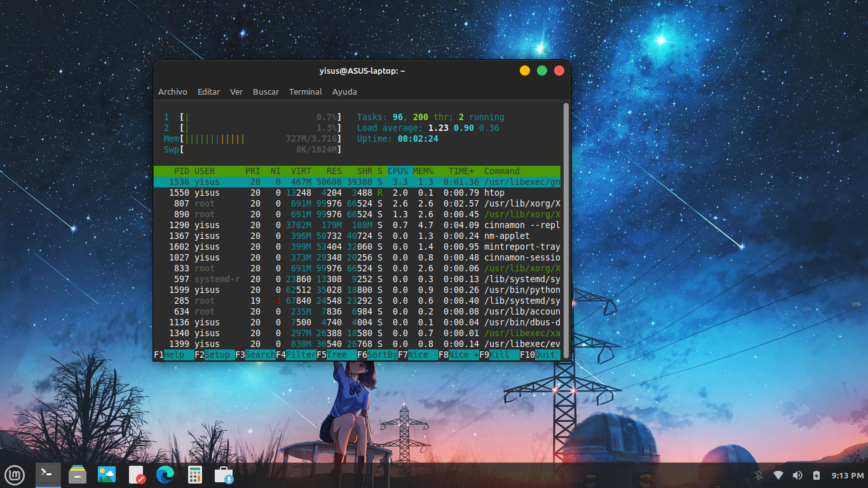Click the Swp usage meter
Viewport: 868px width, 488px height.
click(x=253, y=149)
